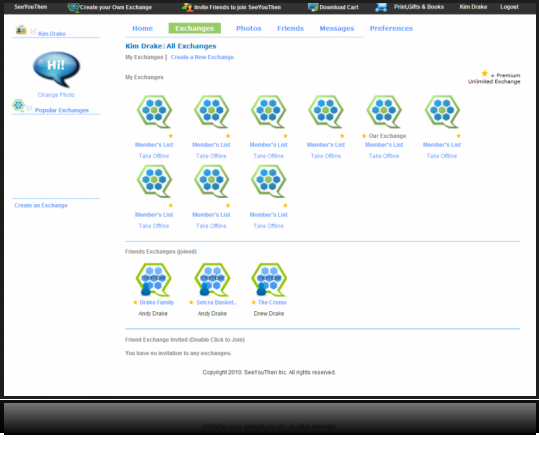The width and height of the screenshot is (539, 470).
Task: Open the Our Exchange hexagon icon
Action: (384, 112)
